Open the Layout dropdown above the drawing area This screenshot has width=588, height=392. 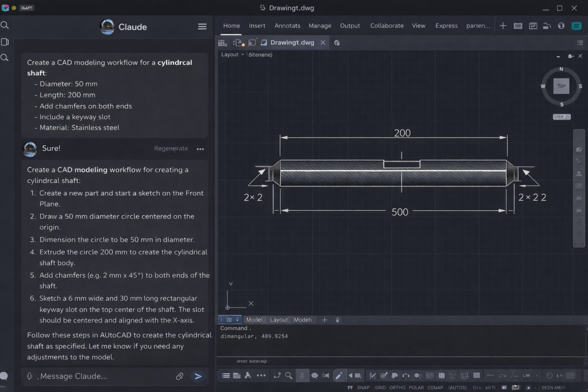231,54
